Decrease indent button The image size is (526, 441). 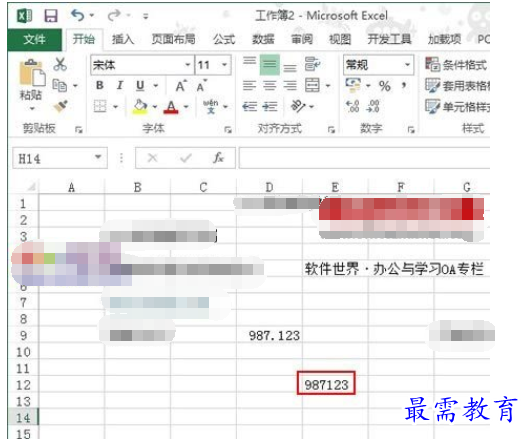click(x=250, y=107)
